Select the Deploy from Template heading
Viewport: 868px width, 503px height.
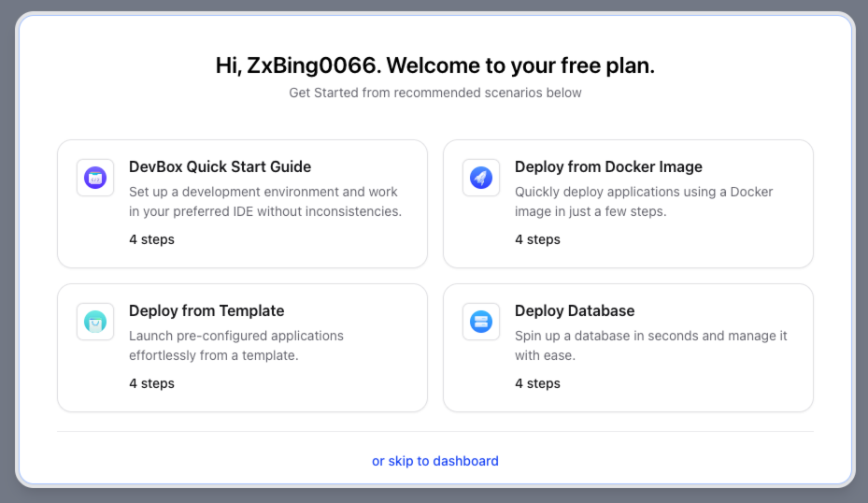click(x=206, y=310)
